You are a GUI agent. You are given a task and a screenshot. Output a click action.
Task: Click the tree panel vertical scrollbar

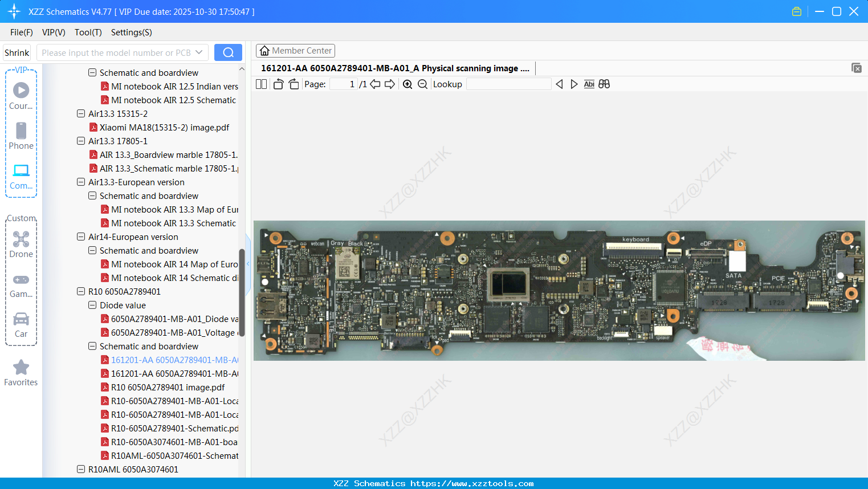(242, 292)
